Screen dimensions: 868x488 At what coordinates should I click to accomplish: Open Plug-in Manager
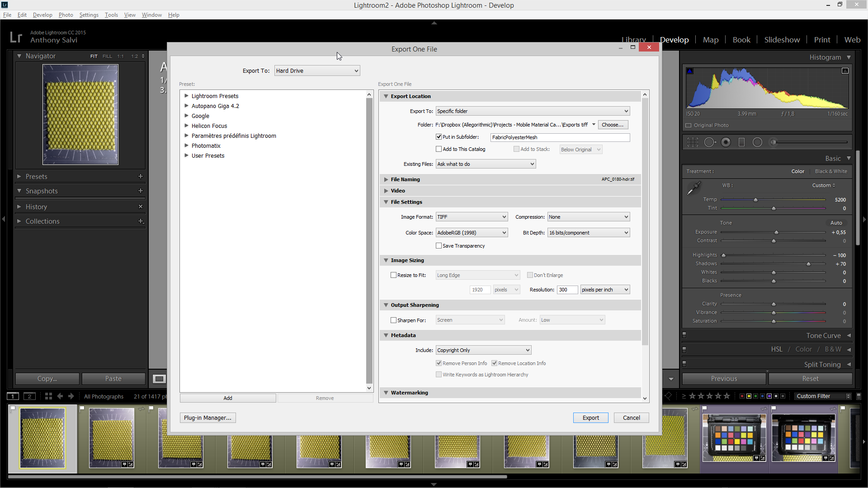208,418
